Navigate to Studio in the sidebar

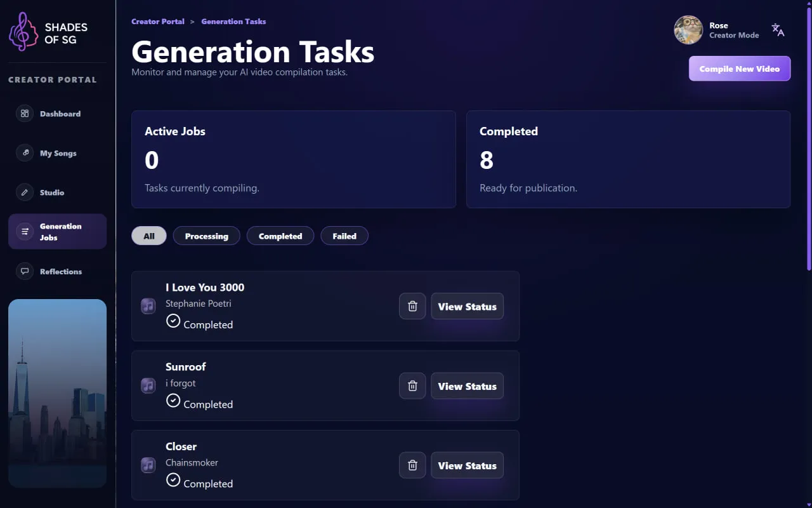57,192
